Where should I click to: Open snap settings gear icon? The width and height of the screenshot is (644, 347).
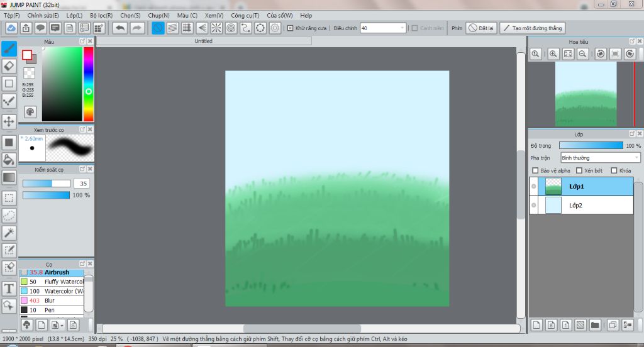(275, 28)
